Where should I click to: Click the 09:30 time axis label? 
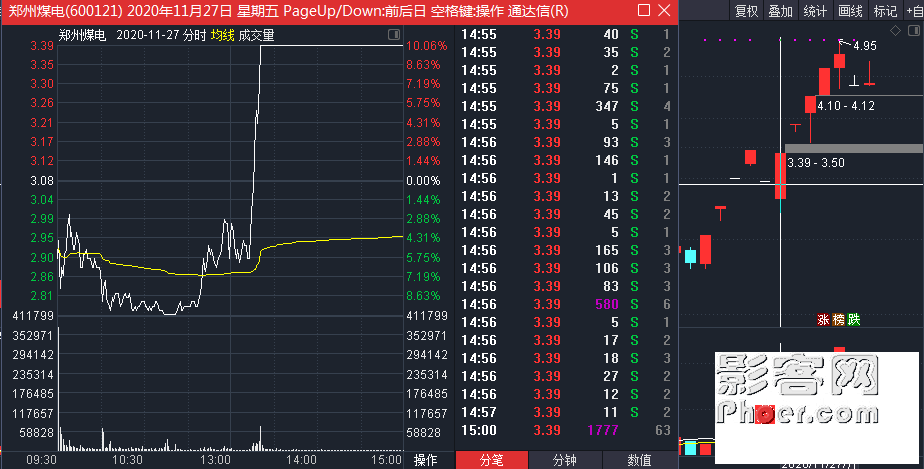point(41,460)
